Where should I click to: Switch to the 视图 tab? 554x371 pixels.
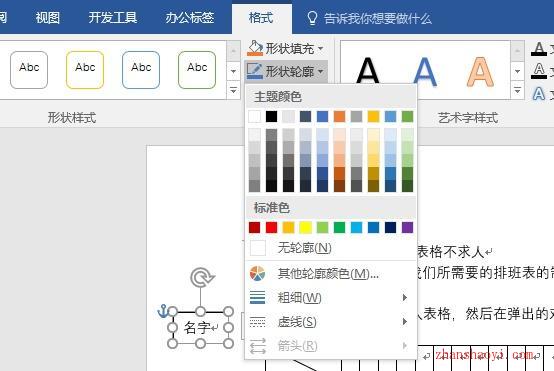(x=48, y=17)
